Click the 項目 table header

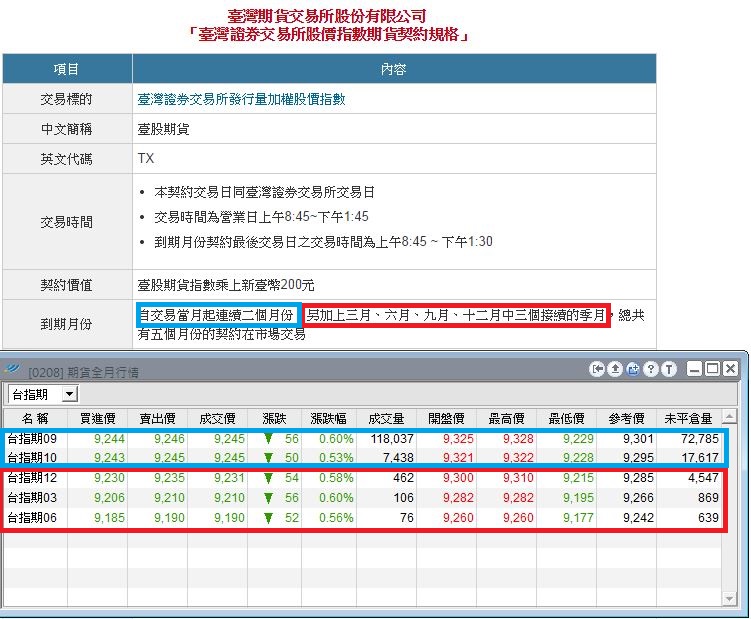point(66,69)
